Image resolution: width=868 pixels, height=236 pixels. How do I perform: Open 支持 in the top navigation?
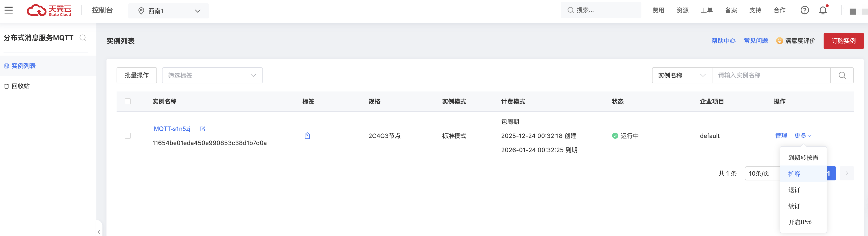pos(755,10)
